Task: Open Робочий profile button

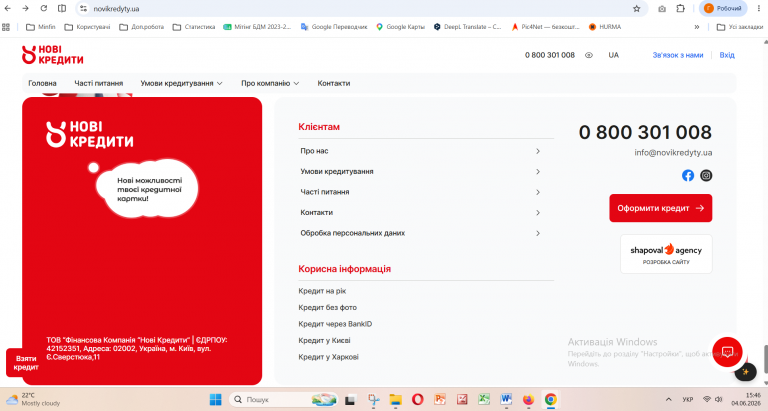Action: (x=723, y=8)
